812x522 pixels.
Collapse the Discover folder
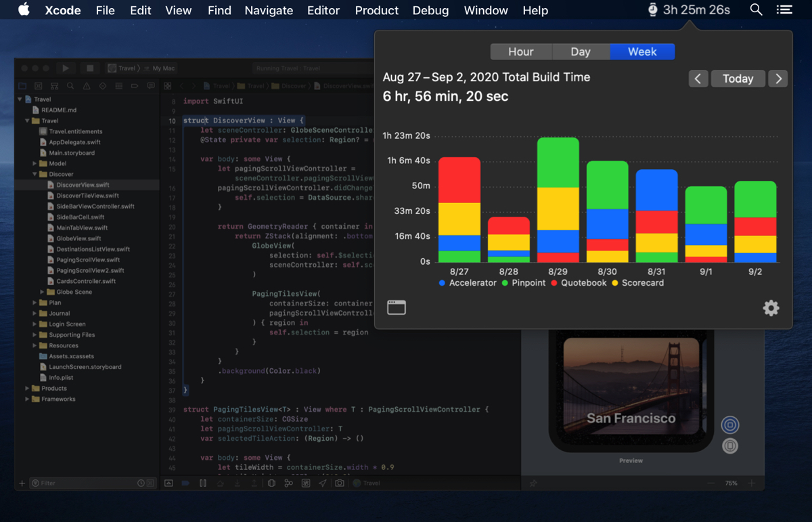35,174
